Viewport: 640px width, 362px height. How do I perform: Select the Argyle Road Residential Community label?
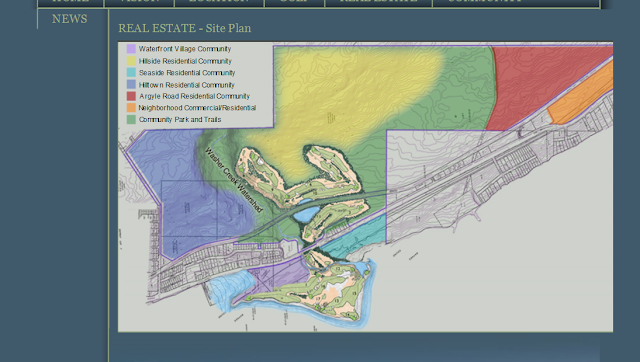pos(194,96)
